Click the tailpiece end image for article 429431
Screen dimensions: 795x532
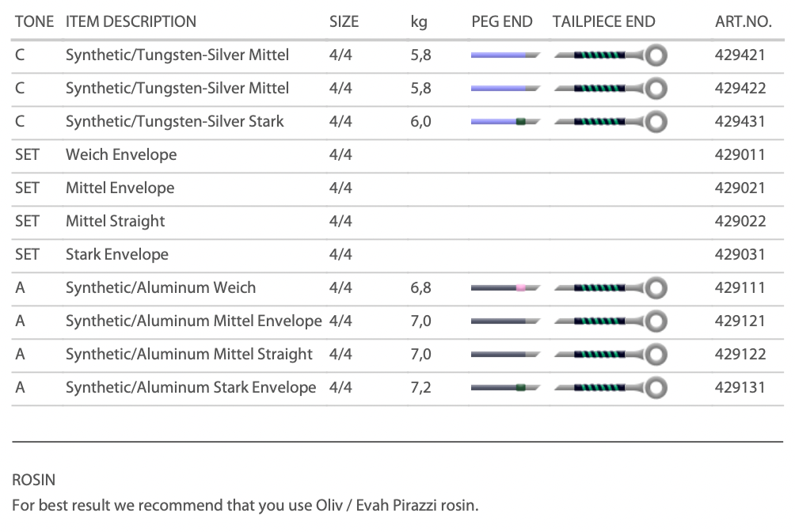click(610, 122)
